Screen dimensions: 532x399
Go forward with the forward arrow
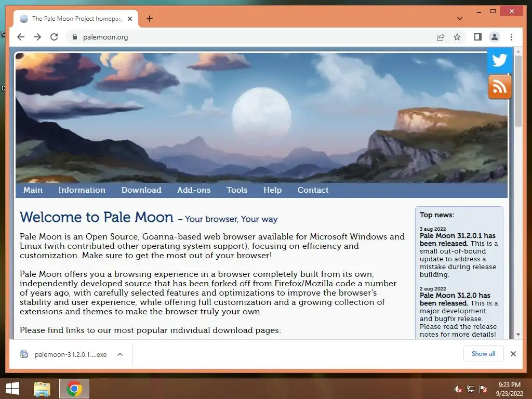(37, 37)
